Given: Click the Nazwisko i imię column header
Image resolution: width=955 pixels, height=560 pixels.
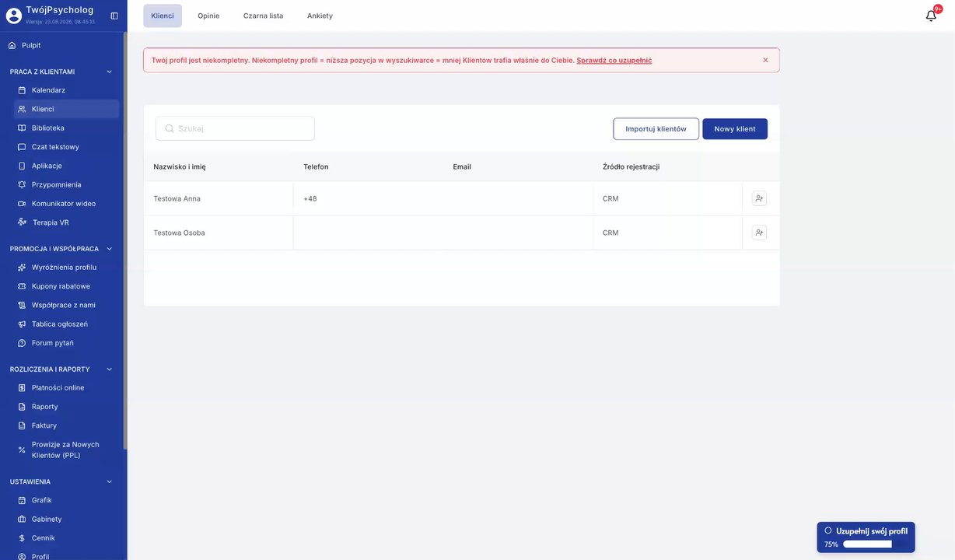Looking at the screenshot, I should [x=180, y=166].
